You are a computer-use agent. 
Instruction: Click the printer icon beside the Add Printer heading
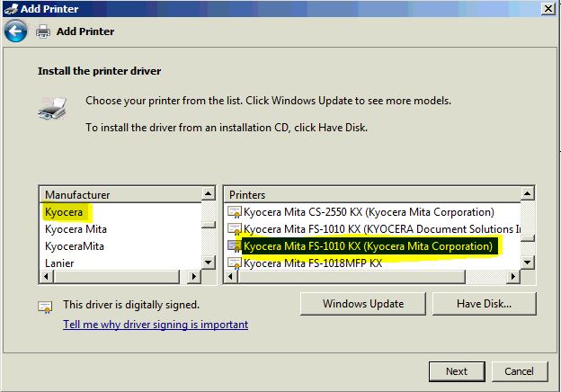point(43,31)
